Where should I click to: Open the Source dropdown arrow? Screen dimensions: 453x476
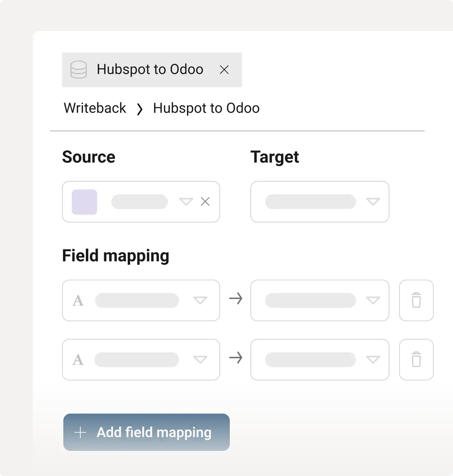point(186,201)
